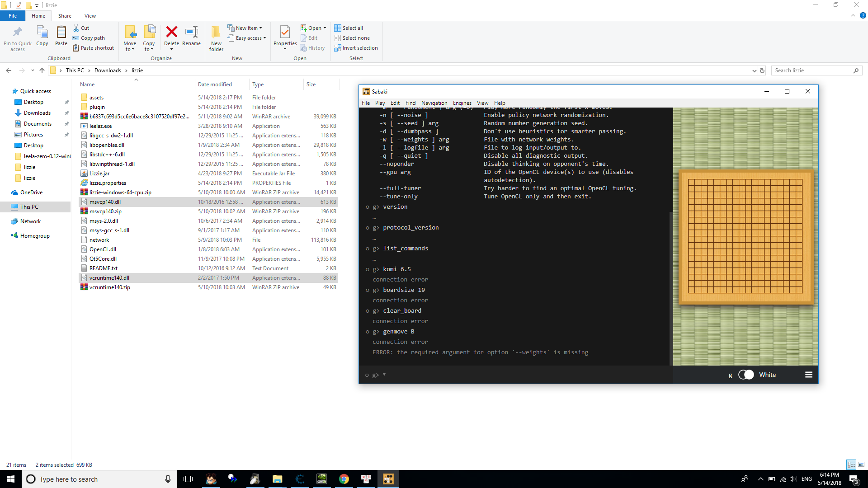Click Chrome icon in taskbar

click(344, 479)
